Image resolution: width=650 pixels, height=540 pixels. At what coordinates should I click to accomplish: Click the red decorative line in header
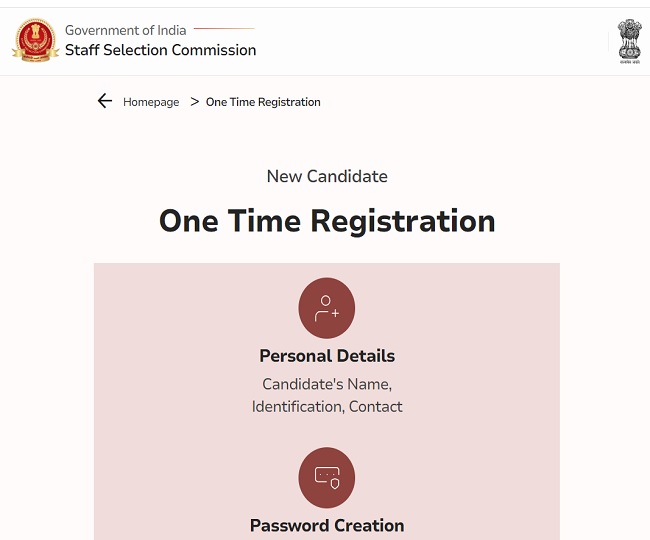coord(224,29)
